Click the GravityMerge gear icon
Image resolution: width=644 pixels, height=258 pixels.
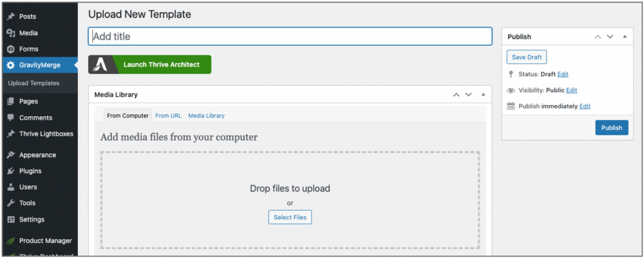coord(11,65)
